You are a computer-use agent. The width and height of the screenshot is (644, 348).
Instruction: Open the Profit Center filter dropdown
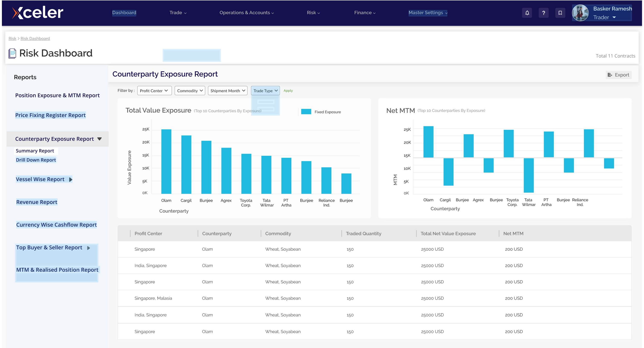tap(154, 90)
